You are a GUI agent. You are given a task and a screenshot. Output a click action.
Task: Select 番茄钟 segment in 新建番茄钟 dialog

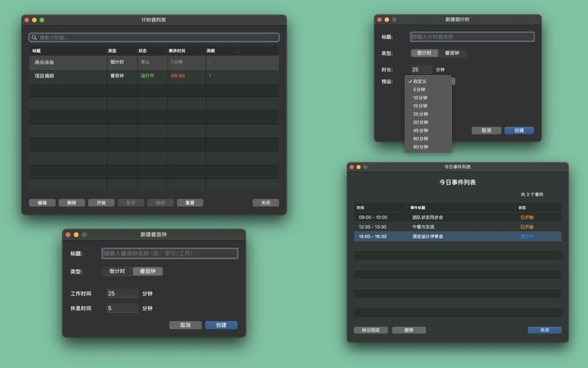coord(148,272)
